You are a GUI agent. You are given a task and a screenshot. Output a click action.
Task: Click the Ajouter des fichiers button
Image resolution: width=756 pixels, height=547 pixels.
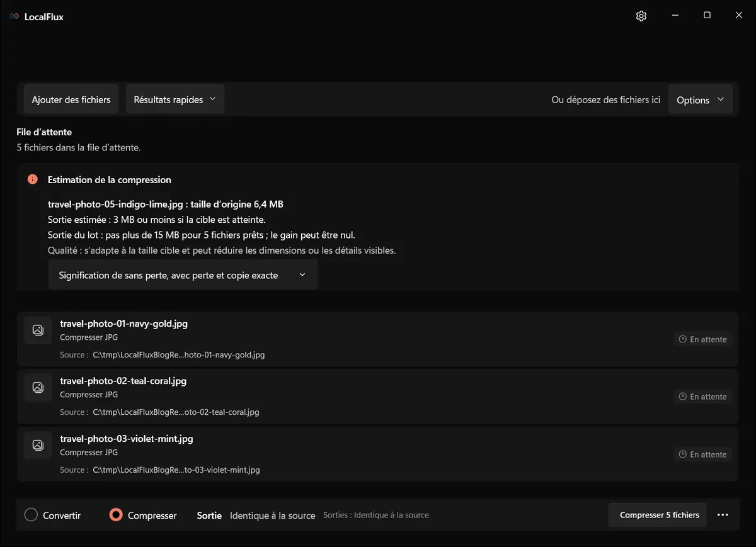click(x=71, y=99)
